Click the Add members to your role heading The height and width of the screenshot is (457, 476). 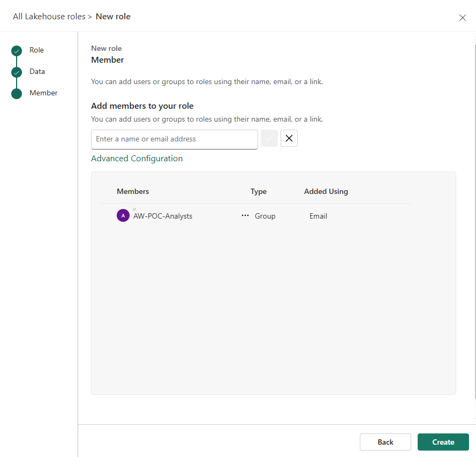pyautogui.click(x=142, y=106)
